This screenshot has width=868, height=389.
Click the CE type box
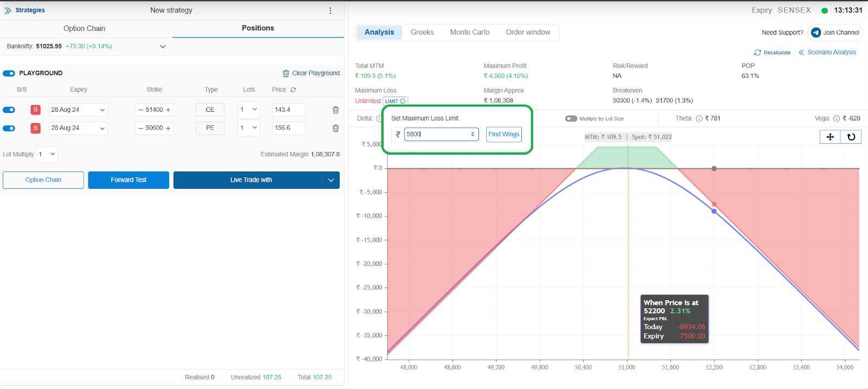tap(210, 110)
